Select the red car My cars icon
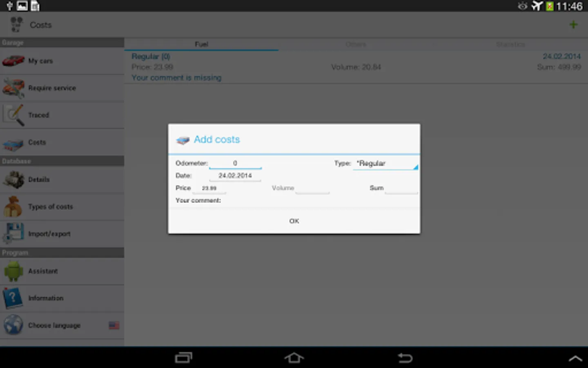This screenshot has height=368, width=588. click(x=13, y=61)
